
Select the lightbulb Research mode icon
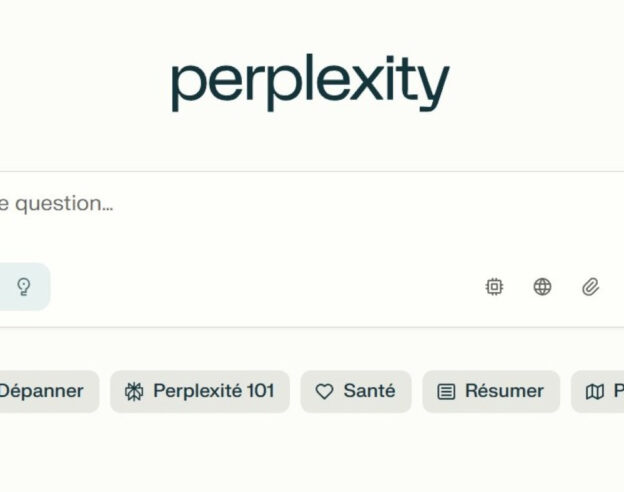tap(23, 287)
